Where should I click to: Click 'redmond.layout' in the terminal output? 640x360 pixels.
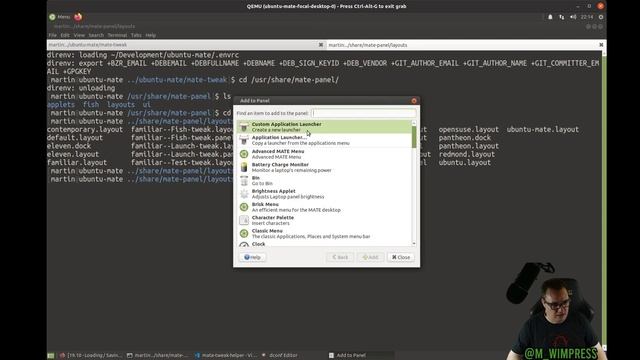pyautogui.click(x=467, y=154)
